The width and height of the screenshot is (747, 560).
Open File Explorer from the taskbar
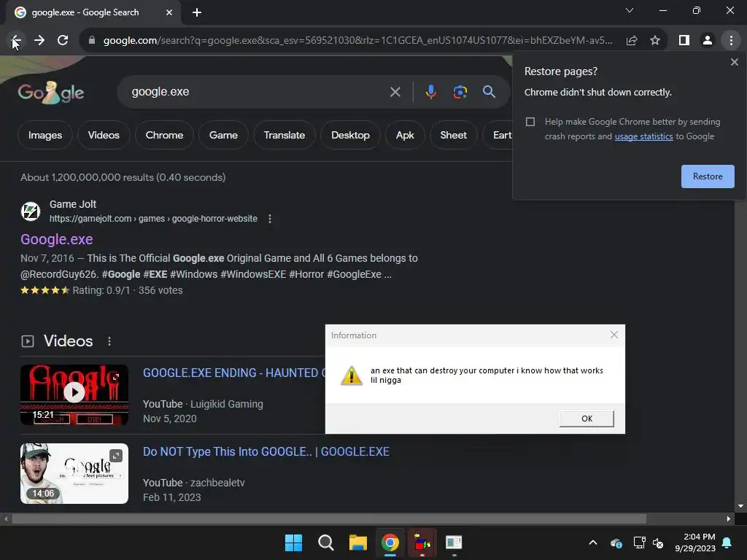click(x=357, y=542)
